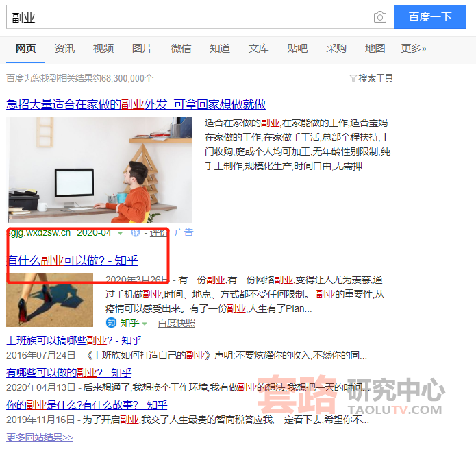The width and height of the screenshot is (476, 449).
Task: Select the 网页 tab
Action: tap(26, 48)
